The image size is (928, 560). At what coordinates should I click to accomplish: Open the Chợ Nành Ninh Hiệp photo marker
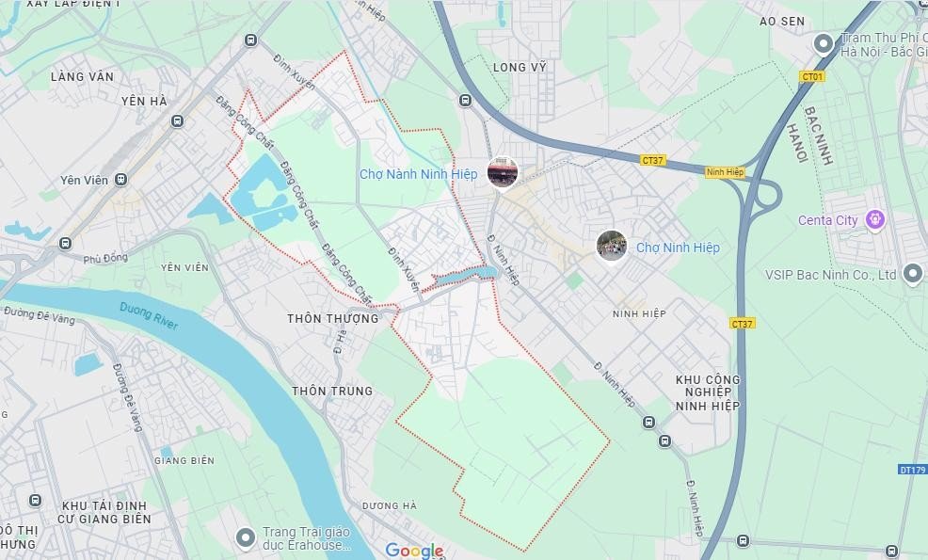pyautogui.click(x=503, y=172)
